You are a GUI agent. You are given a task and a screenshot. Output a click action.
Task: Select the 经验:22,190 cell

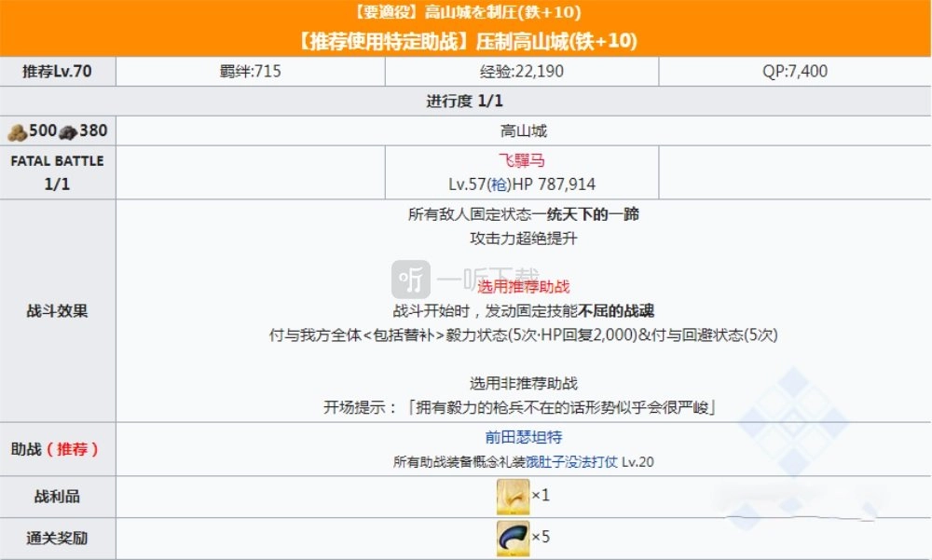click(522, 71)
